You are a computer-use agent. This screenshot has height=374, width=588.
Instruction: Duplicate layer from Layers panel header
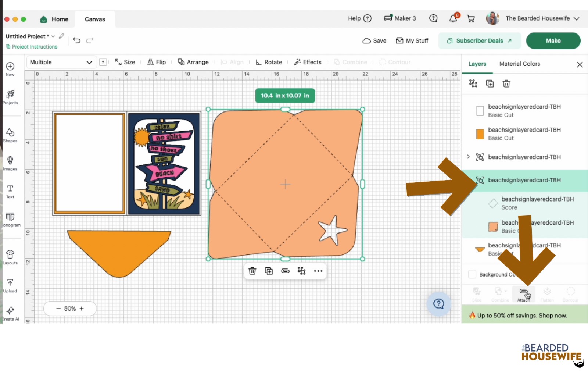coord(490,83)
